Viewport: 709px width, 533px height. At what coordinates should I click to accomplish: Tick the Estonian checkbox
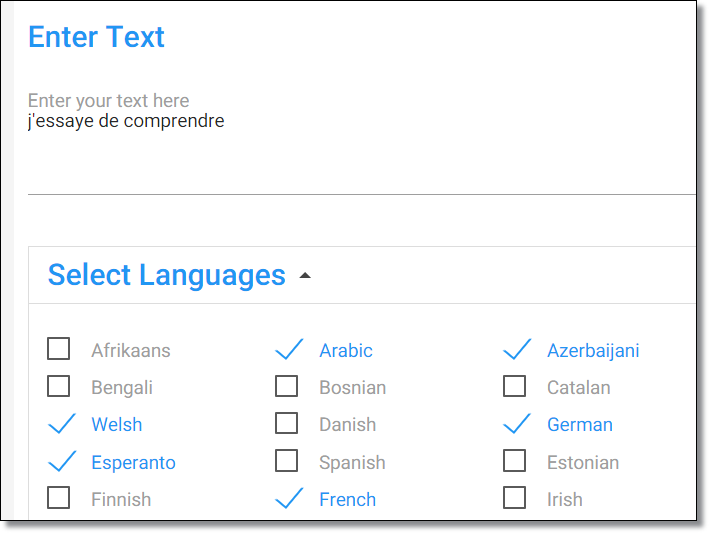pos(514,461)
